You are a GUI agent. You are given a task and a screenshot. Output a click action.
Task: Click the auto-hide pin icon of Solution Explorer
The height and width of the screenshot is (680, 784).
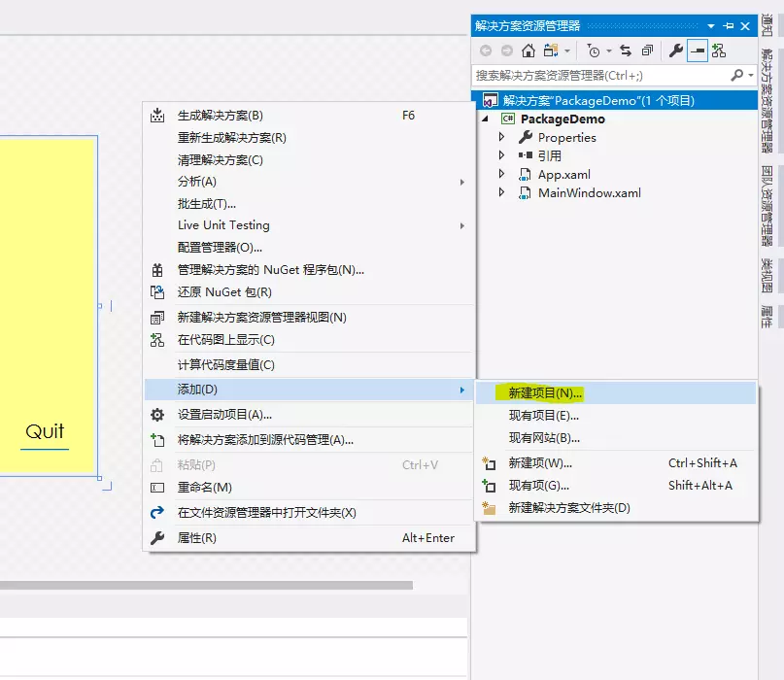(x=729, y=26)
